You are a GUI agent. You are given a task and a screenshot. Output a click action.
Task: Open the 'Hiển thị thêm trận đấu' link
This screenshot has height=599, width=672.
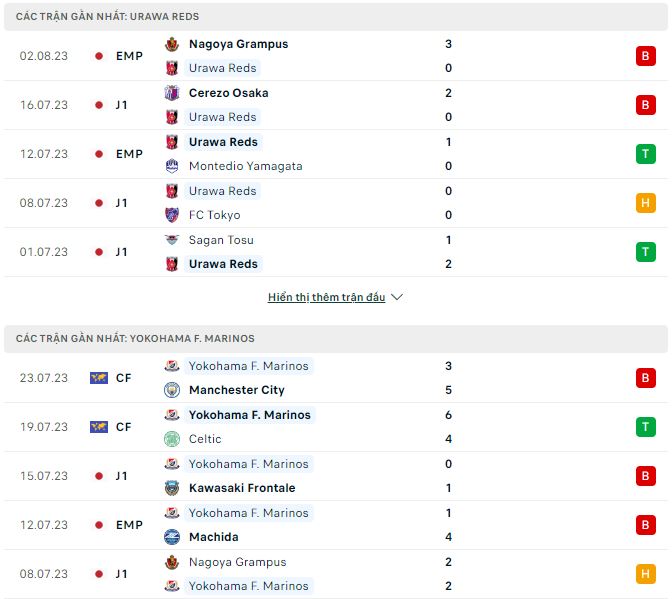point(326,297)
